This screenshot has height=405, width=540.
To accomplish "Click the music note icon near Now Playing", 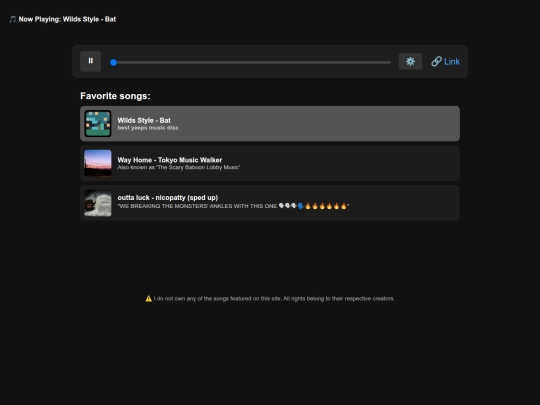I will point(13,19).
